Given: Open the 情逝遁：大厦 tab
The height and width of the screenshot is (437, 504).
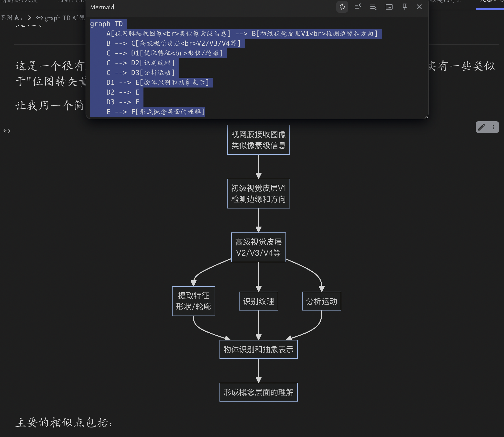Looking at the screenshot, I should pyautogui.click(x=18, y=2).
